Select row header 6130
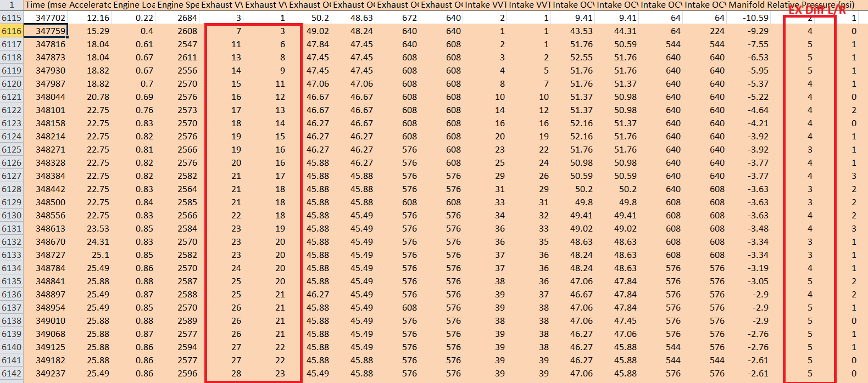 tap(12, 216)
